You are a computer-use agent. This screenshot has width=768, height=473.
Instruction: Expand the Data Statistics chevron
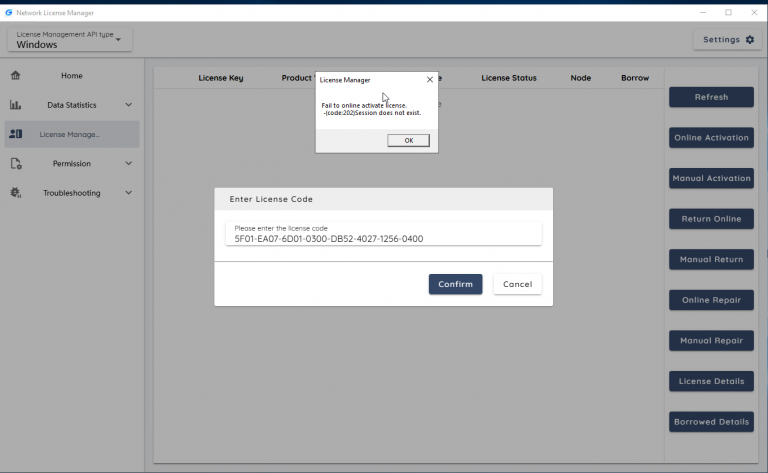[x=128, y=105]
